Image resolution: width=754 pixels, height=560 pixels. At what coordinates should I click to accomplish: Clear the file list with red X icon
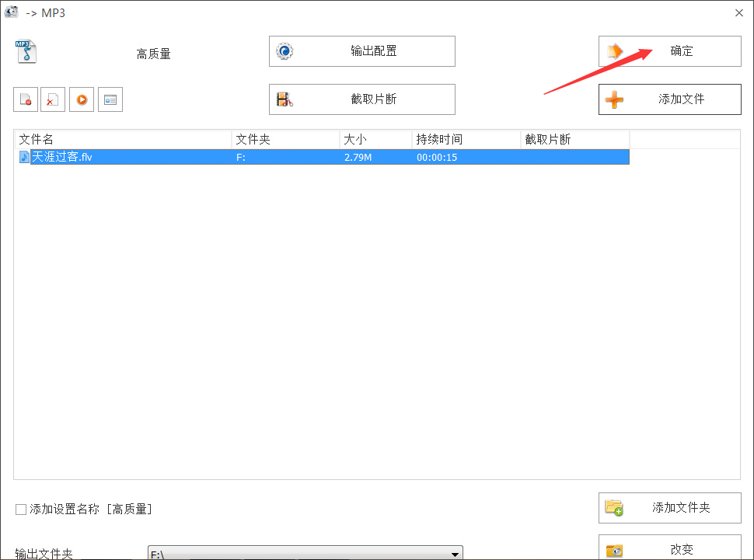point(53,99)
